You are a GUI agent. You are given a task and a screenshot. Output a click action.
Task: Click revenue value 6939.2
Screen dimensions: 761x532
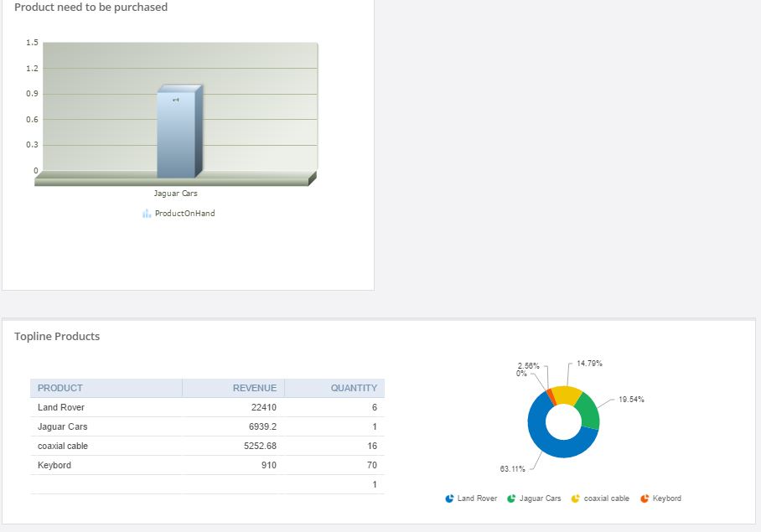262,426
